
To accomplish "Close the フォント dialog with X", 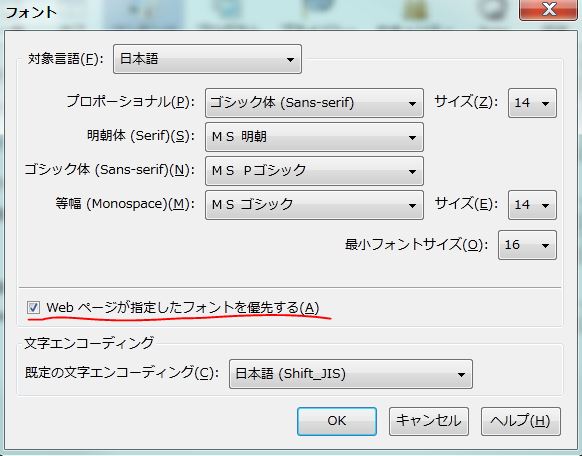I will pos(548,9).
